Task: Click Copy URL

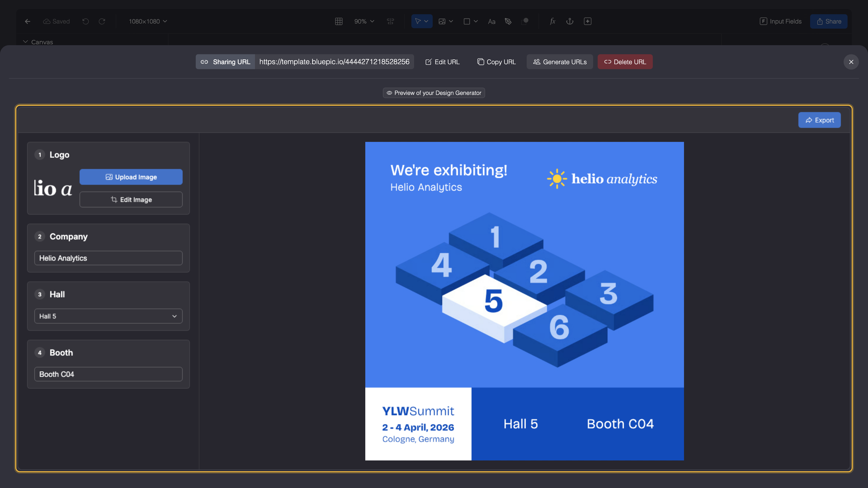Action: click(496, 62)
